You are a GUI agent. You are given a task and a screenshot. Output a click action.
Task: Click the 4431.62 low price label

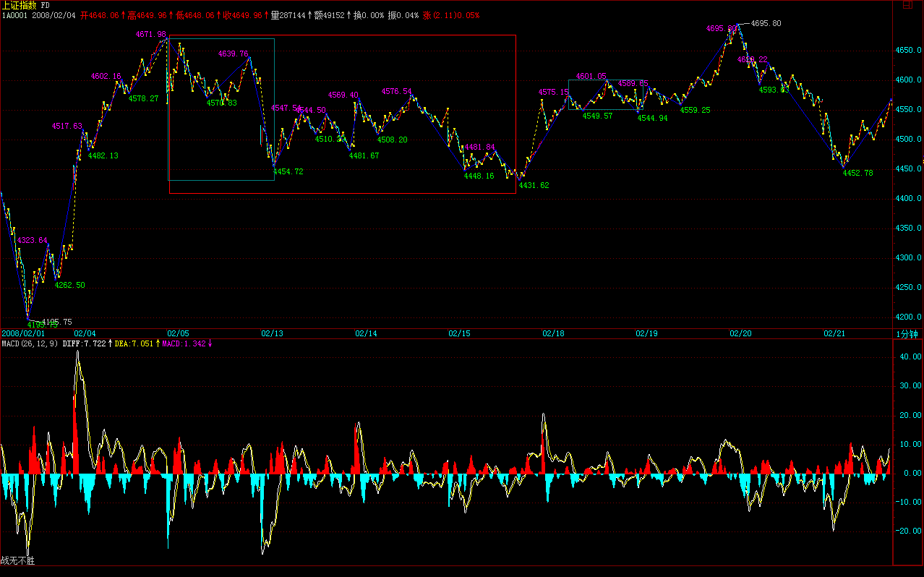click(x=534, y=185)
